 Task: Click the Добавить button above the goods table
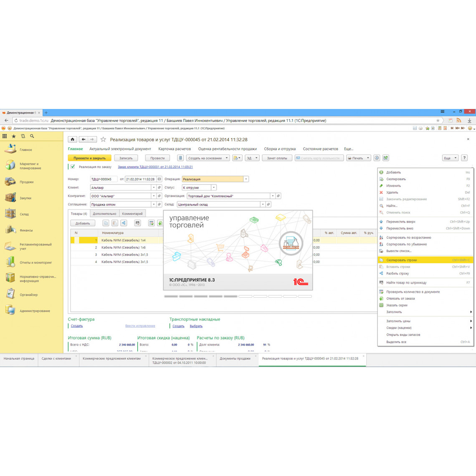[x=83, y=223]
